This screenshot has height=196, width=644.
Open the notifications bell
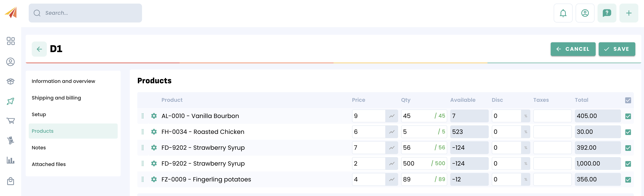pos(563,13)
